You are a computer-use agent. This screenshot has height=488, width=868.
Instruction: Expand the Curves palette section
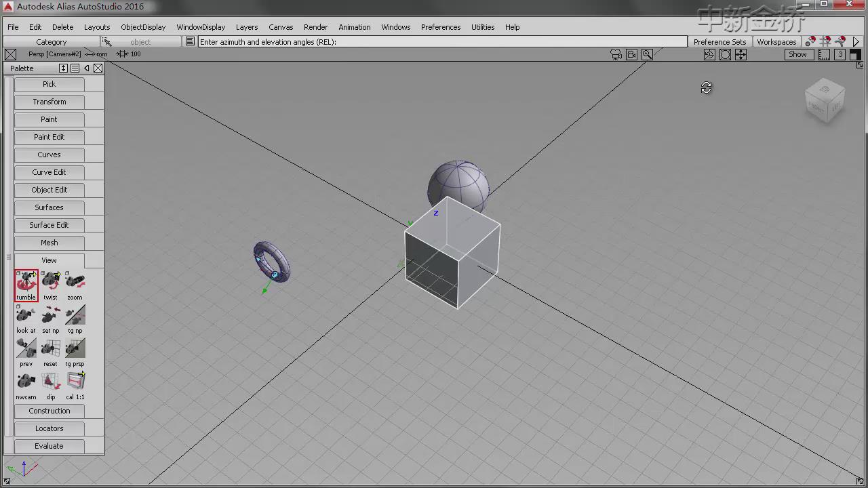pyautogui.click(x=49, y=155)
